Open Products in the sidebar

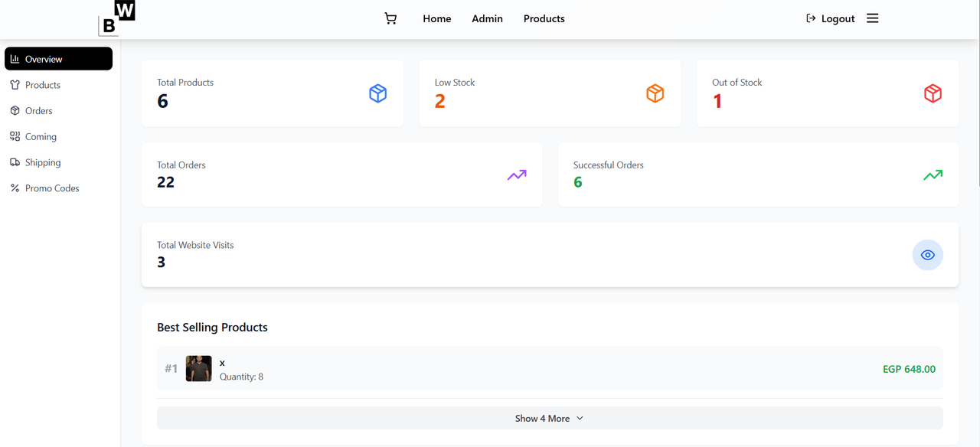coord(42,85)
